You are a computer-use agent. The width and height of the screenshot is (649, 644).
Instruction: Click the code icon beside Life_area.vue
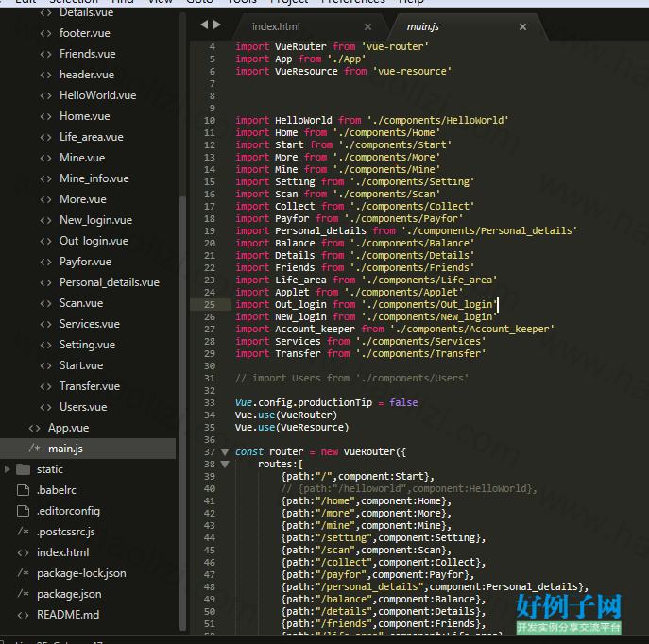pos(46,137)
